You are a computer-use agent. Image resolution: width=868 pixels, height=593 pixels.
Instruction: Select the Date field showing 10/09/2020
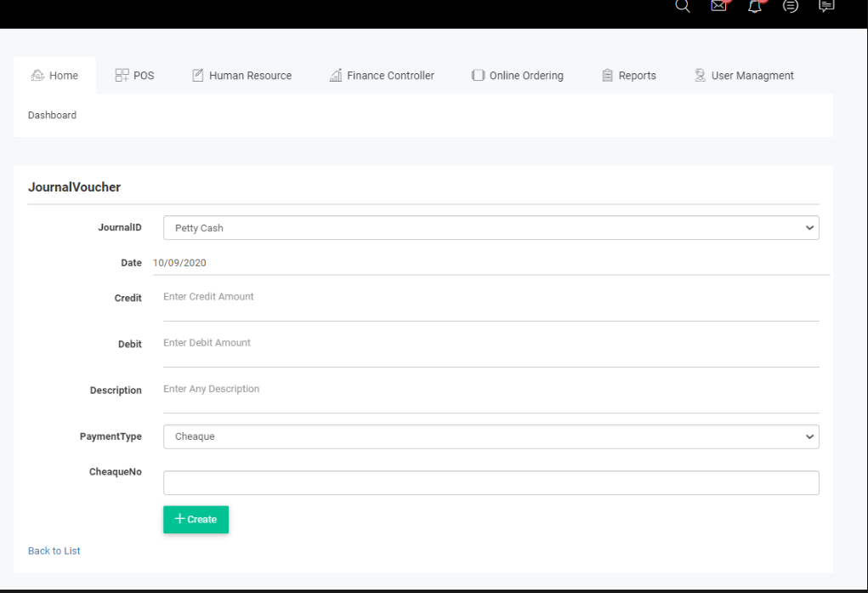491,263
